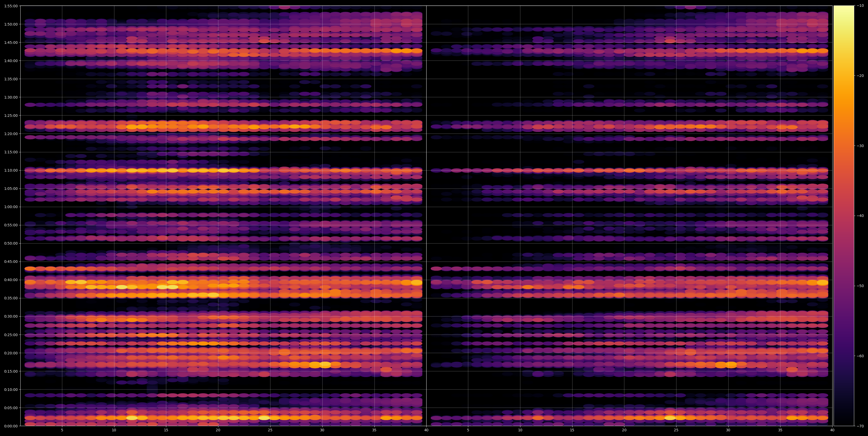The height and width of the screenshot is (436, 868).
Task: Click the 0:10:00 time axis label
Action: tap(11, 390)
